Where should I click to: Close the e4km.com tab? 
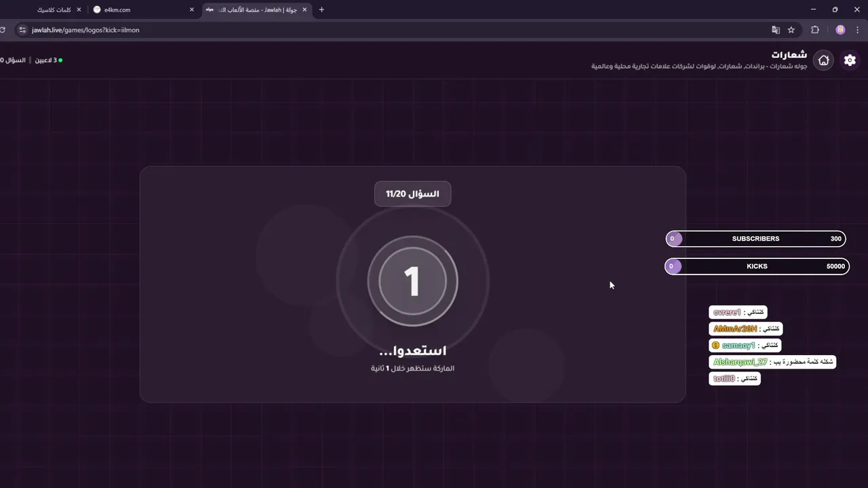point(192,9)
